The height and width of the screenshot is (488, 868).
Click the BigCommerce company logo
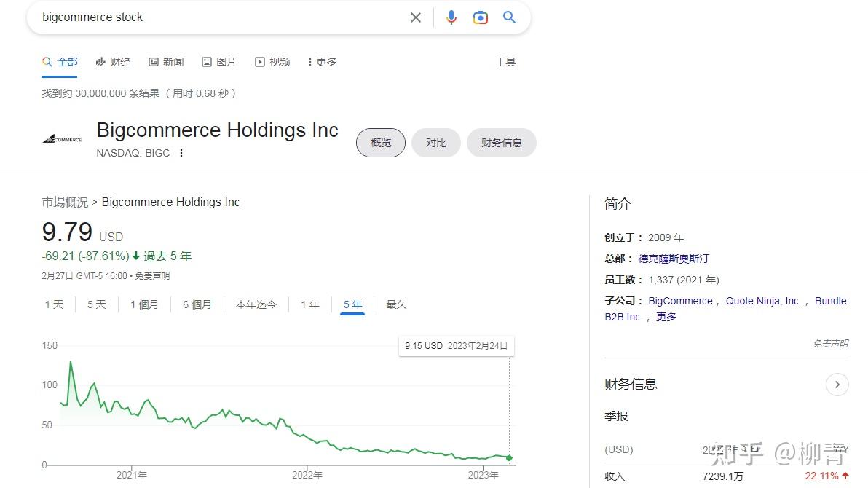coord(61,138)
